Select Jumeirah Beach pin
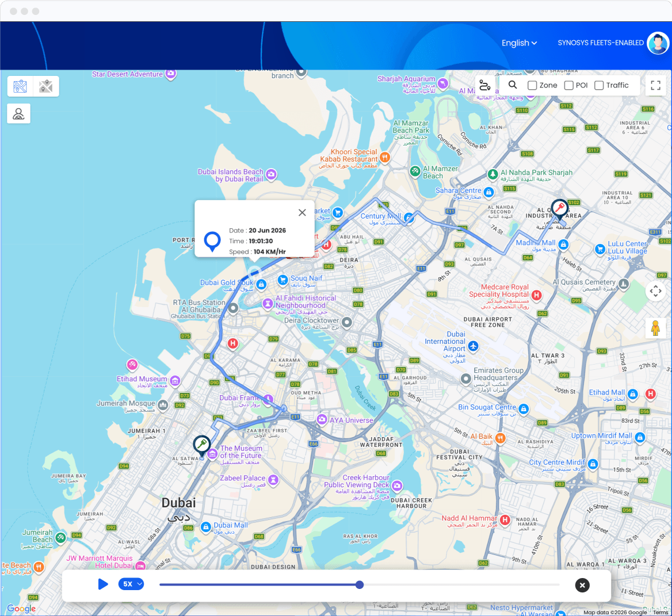The height and width of the screenshot is (616, 672). click(x=61, y=537)
